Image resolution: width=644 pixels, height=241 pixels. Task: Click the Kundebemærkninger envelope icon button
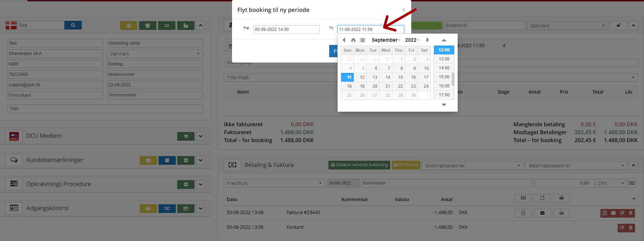(x=148, y=160)
